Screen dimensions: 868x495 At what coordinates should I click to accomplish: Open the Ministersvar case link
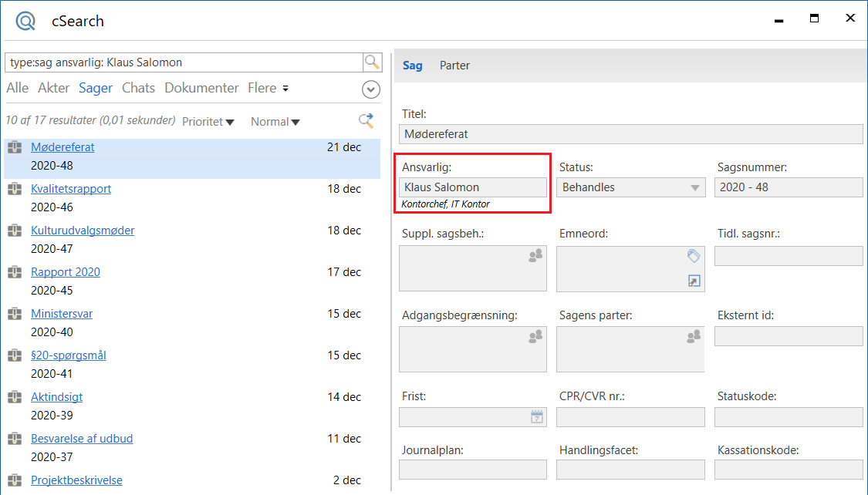tap(62, 314)
